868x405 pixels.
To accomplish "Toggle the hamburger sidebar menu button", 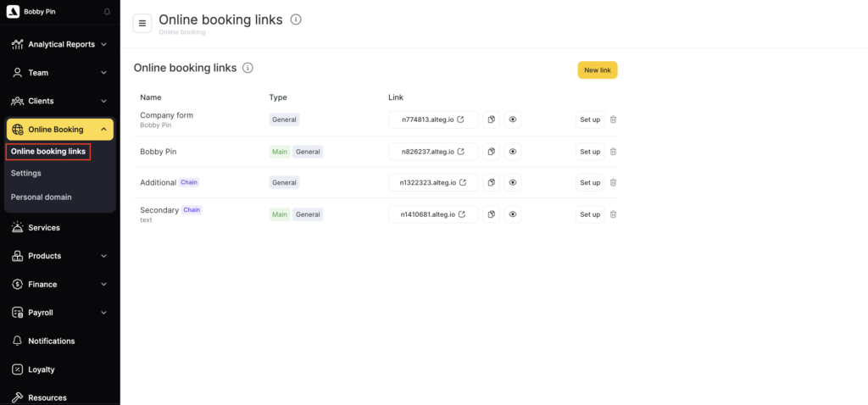I will (x=142, y=23).
